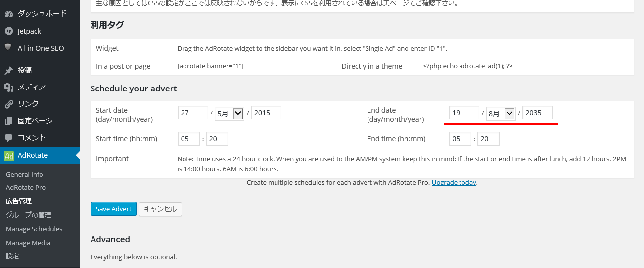Click the start date year field

tap(266, 113)
